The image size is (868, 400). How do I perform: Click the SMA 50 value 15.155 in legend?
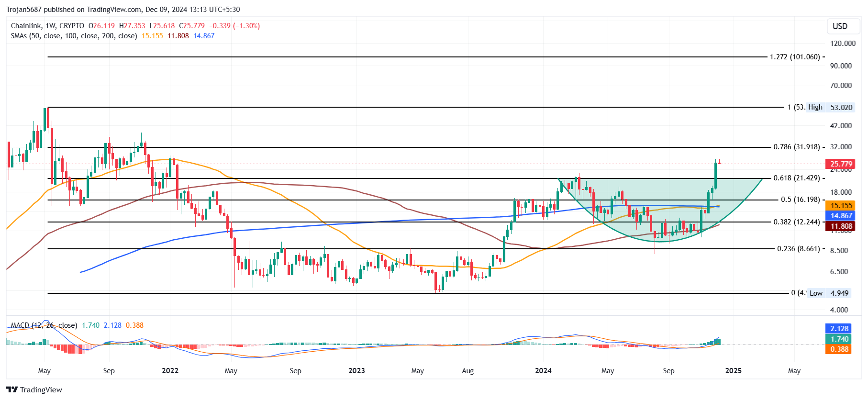click(152, 36)
